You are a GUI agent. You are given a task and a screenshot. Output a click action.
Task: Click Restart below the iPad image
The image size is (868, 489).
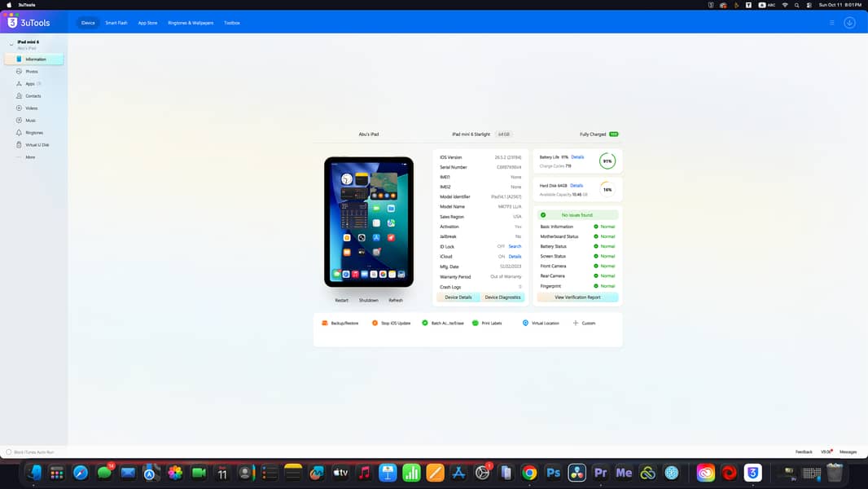click(341, 300)
